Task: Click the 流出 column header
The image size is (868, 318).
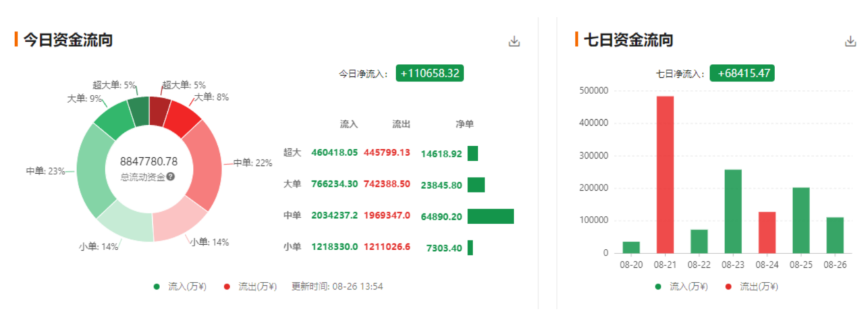Action: tap(401, 124)
